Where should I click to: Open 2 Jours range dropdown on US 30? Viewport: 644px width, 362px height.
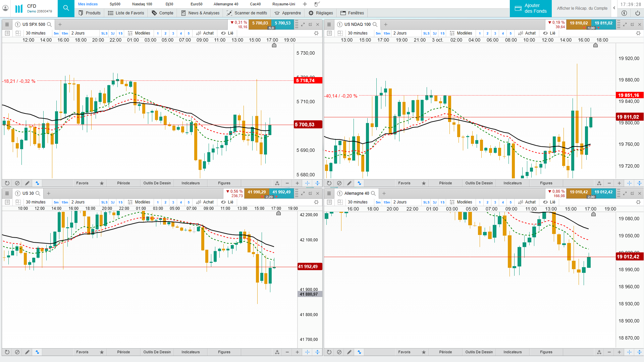(78, 202)
